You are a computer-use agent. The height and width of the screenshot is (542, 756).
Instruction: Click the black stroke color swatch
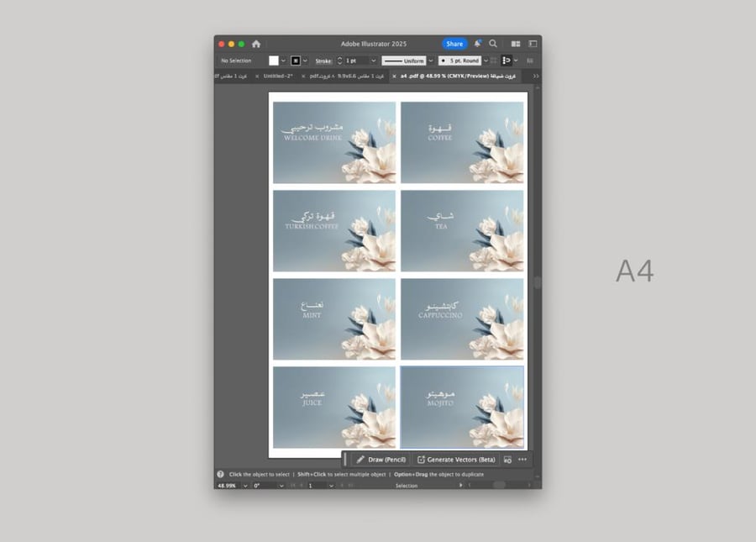[x=296, y=61]
